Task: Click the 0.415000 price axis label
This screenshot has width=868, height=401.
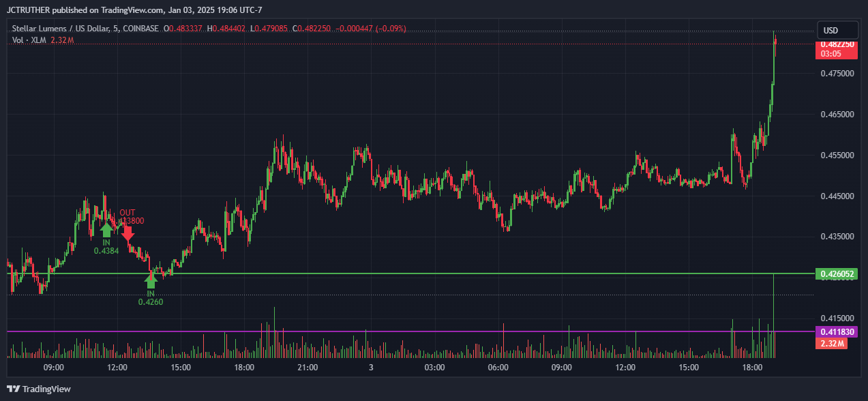Action: pyautogui.click(x=837, y=318)
